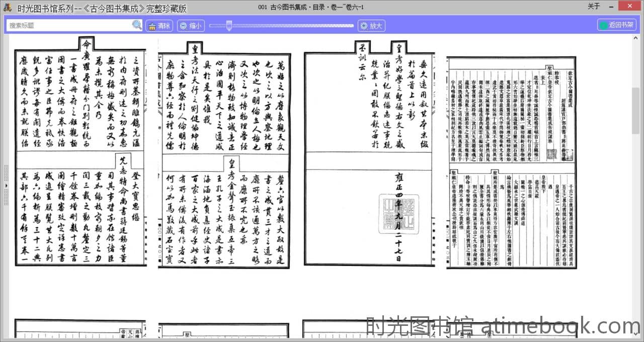The height and width of the screenshot is (342, 644).
Task: Click the magnifier search icon
Action: 137,25
